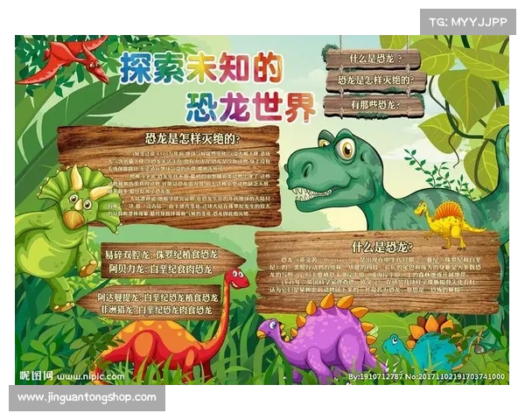
Task: Click the 探索未知的恐龙世界 title
Action: (x=219, y=86)
